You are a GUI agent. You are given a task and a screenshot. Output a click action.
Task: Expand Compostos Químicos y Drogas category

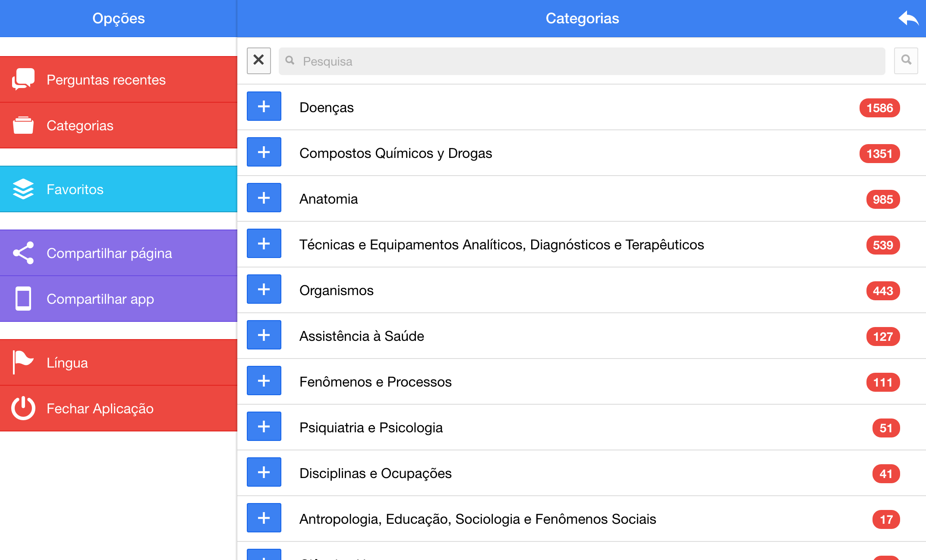click(264, 152)
